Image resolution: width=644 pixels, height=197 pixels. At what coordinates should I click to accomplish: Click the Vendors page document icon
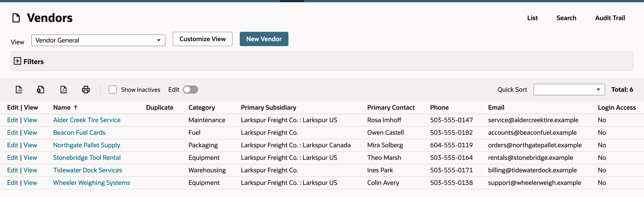16,18
